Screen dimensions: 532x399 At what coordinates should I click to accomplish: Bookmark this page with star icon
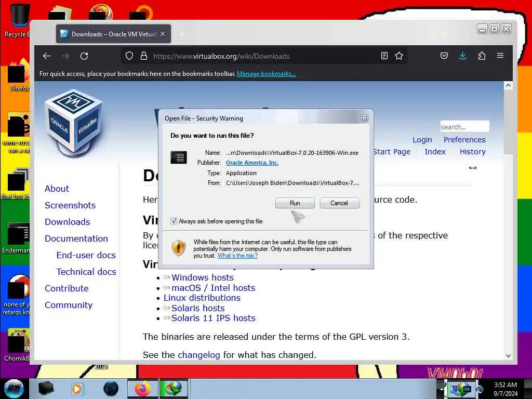point(399,56)
